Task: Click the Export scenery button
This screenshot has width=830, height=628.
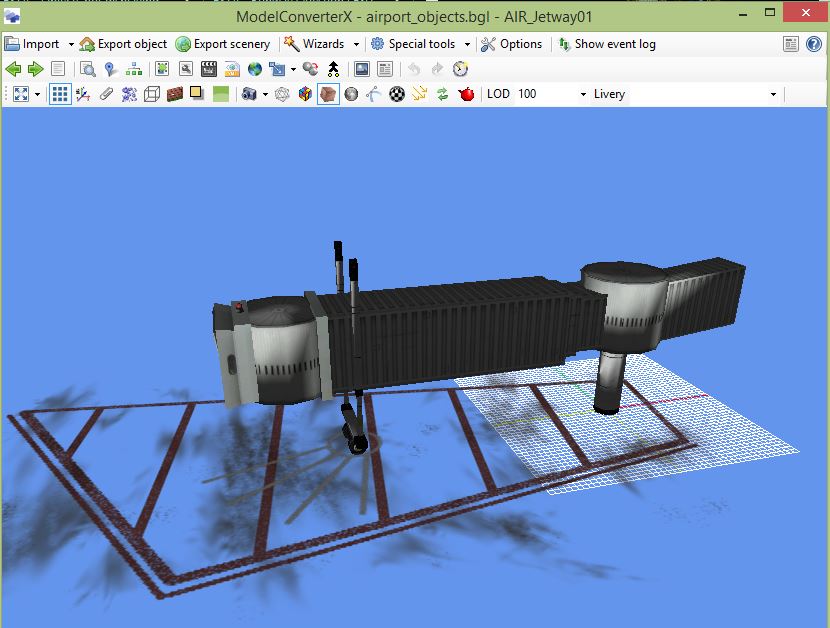Action: pyautogui.click(x=222, y=44)
